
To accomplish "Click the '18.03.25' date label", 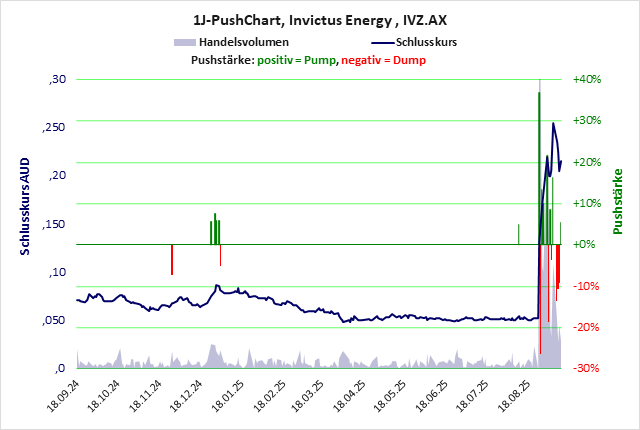I will point(307,396).
